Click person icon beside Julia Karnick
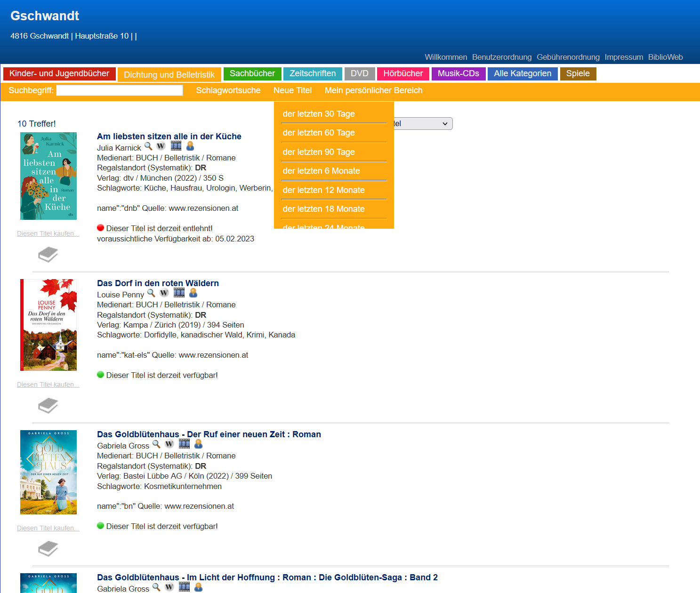Image resolution: width=700 pixels, height=593 pixels. point(190,146)
